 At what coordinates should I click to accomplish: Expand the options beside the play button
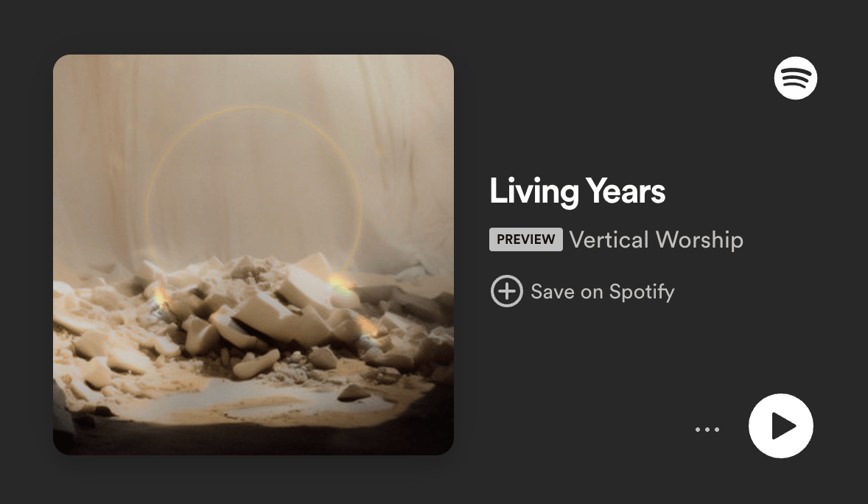707,430
